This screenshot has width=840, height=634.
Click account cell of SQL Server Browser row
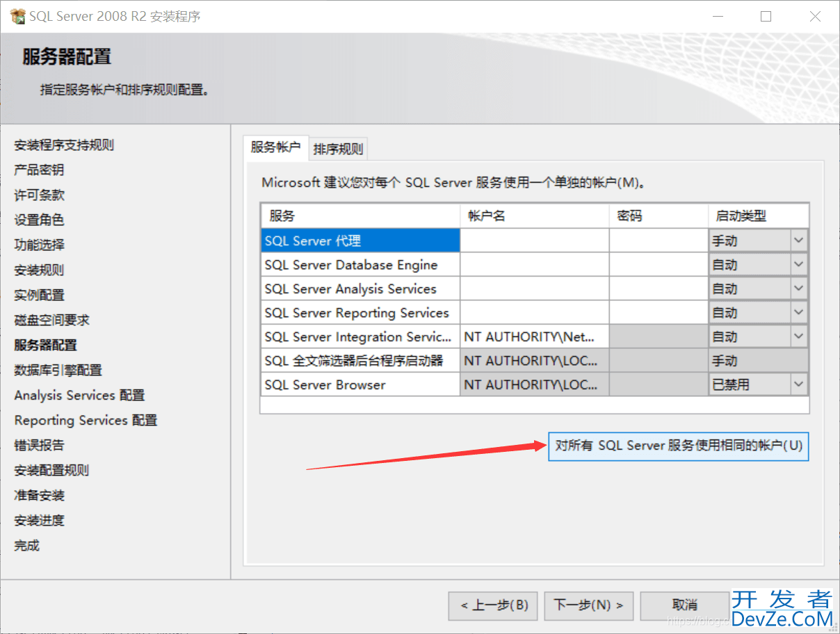click(535, 384)
